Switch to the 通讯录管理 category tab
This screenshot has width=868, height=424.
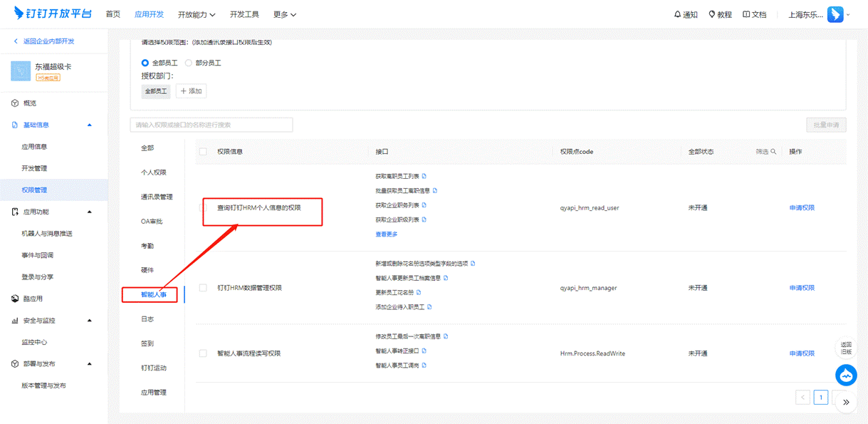point(157,197)
